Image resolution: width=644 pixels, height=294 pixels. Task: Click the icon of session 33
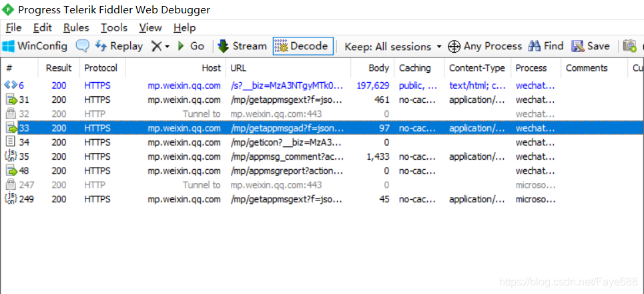tap(11, 128)
